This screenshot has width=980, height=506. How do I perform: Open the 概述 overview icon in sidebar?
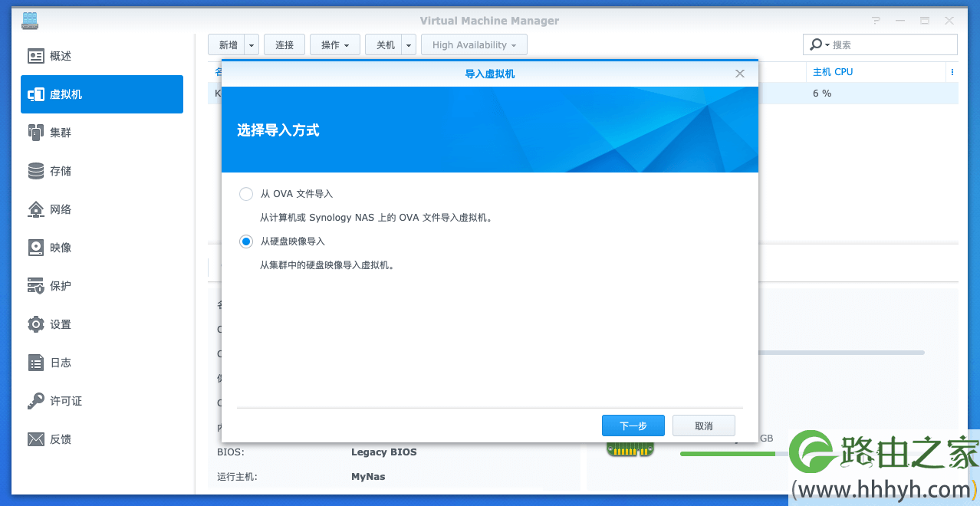tap(36, 56)
